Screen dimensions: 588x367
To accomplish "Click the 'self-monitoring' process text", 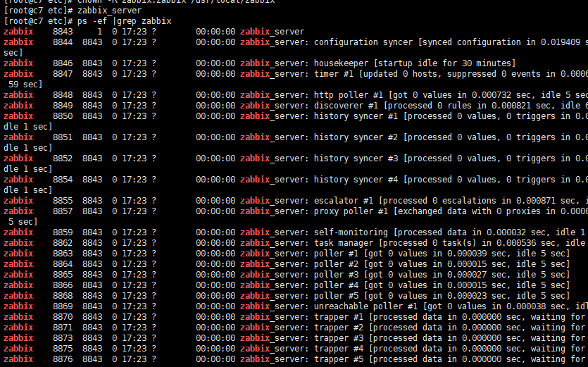I will (351, 232).
